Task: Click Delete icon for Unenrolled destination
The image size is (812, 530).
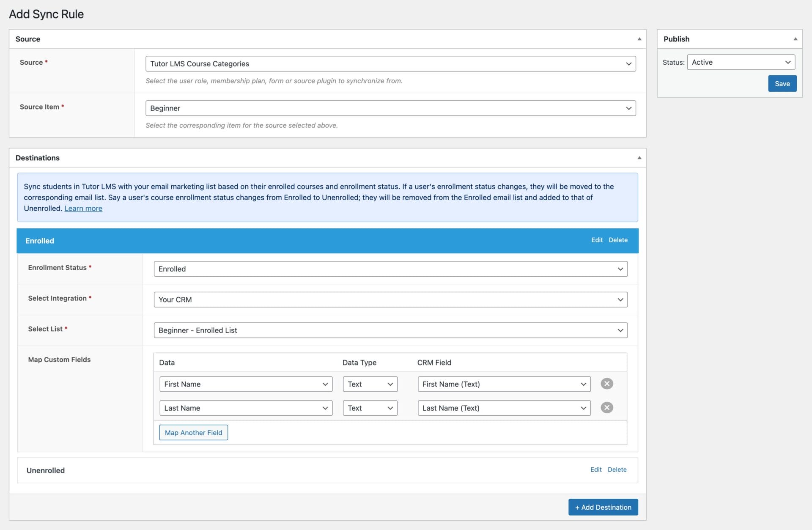Action: click(x=617, y=470)
